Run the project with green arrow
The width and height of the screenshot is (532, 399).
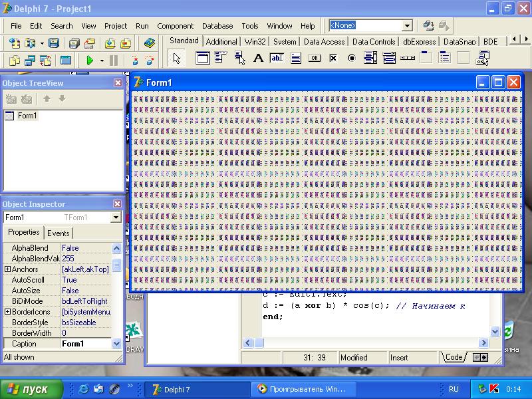[90, 61]
